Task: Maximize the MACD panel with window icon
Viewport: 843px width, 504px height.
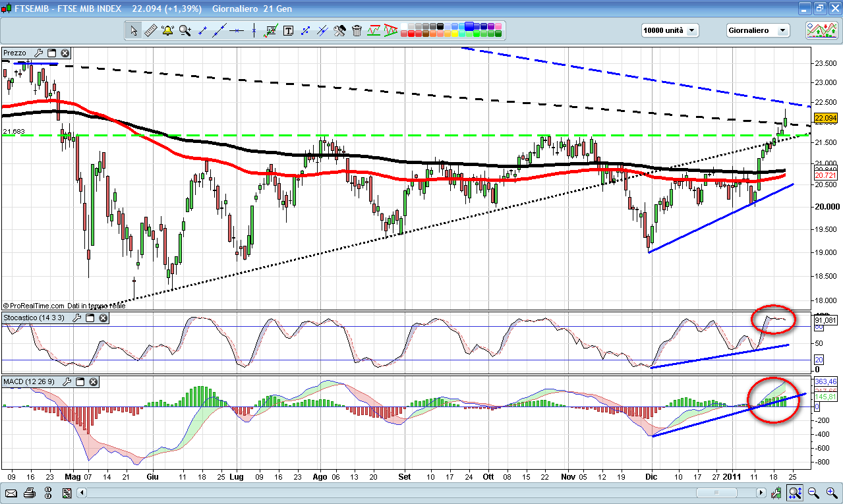Action: click(80, 381)
